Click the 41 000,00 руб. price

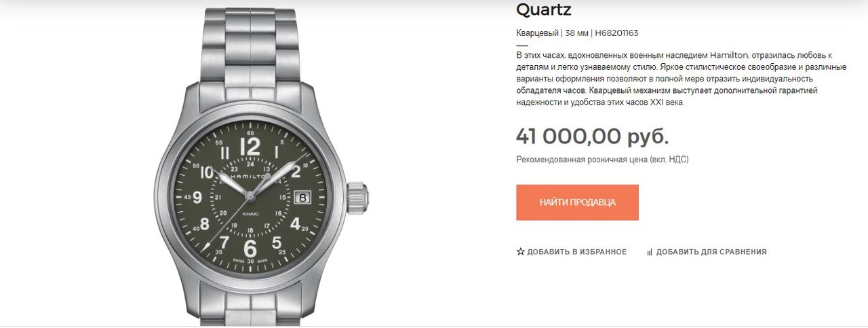pos(593,136)
